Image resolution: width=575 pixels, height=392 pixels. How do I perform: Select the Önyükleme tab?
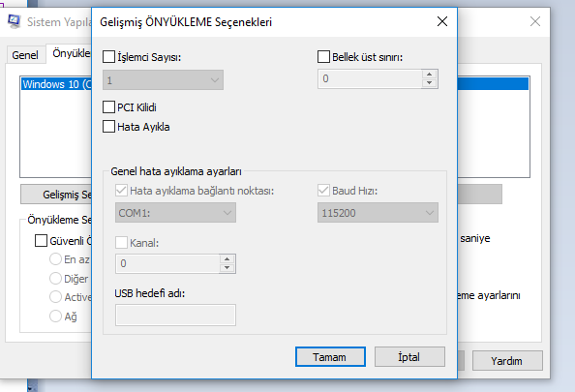pos(72,53)
